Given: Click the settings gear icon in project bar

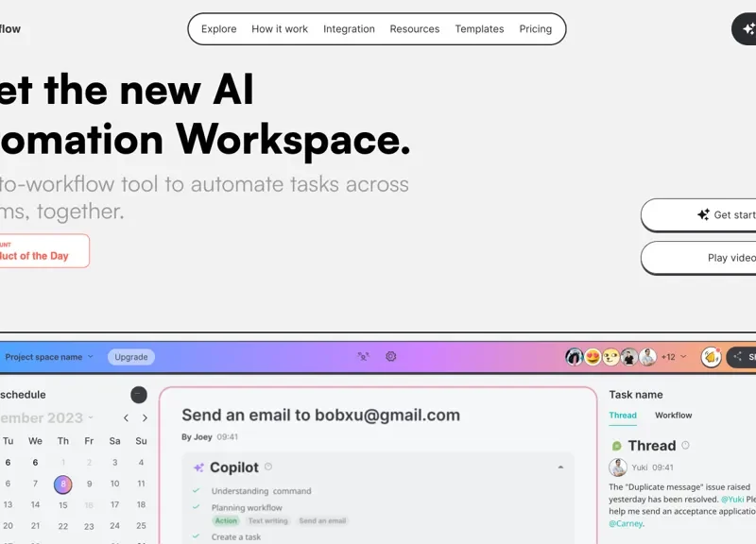Looking at the screenshot, I should [x=391, y=357].
